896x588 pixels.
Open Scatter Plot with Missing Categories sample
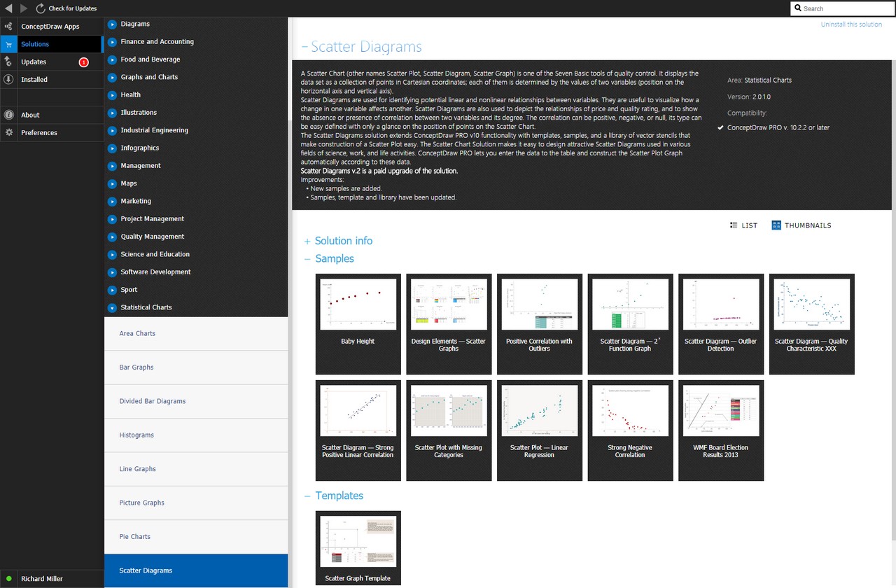pos(449,430)
